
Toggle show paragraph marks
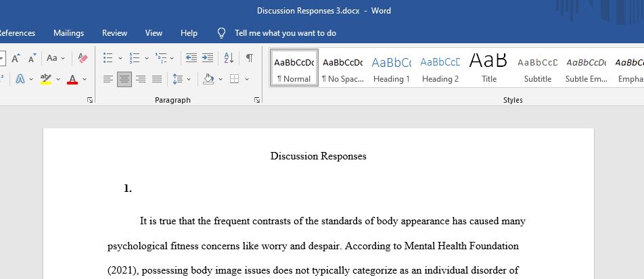[250, 58]
